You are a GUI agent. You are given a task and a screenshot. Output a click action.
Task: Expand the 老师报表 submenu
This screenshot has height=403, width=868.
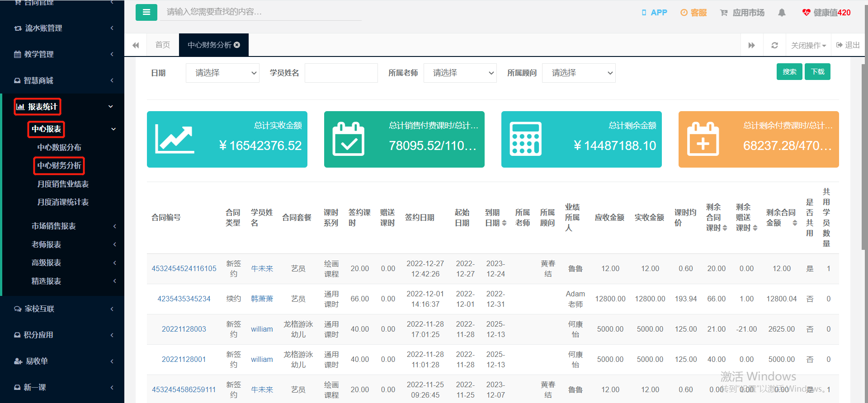[x=62, y=244]
